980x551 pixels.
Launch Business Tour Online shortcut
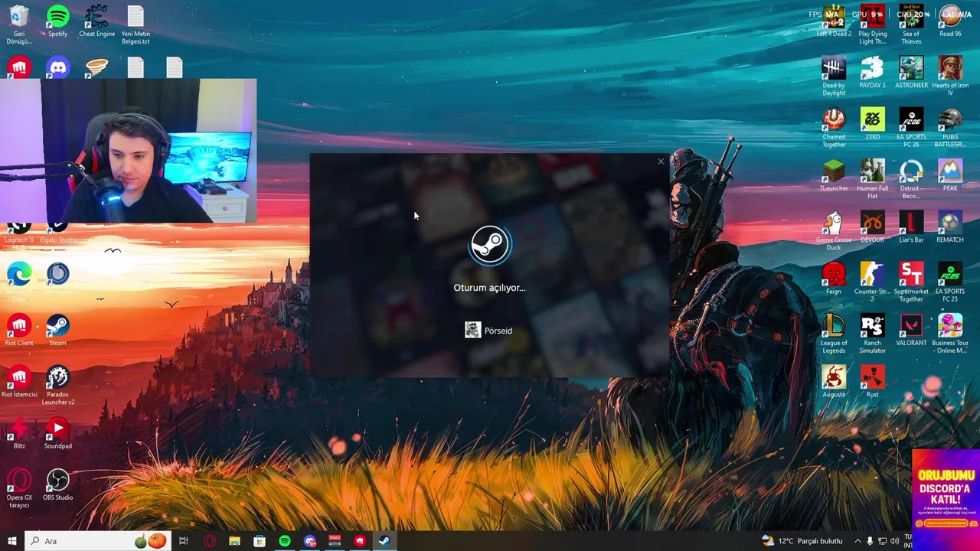pos(950,334)
